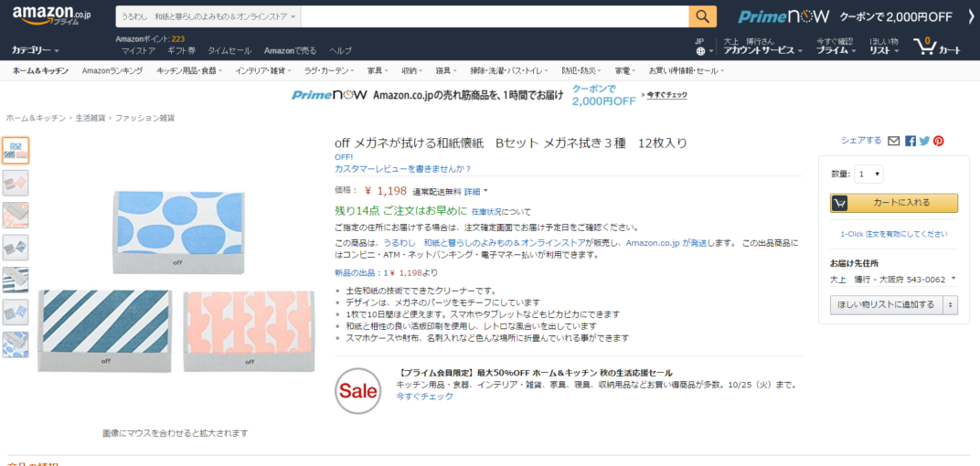Click カスタマーレビューを書きませんか link
This screenshot has height=466, width=980.
403,168
